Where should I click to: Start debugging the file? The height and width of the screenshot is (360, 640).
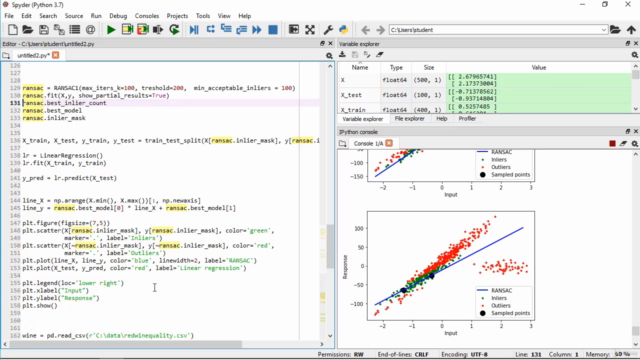[x=194, y=30]
